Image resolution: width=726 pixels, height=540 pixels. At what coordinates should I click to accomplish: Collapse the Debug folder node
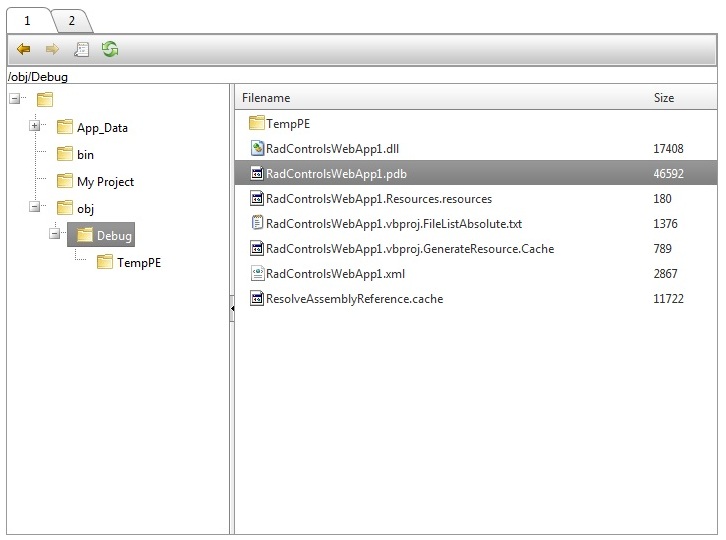55,235
